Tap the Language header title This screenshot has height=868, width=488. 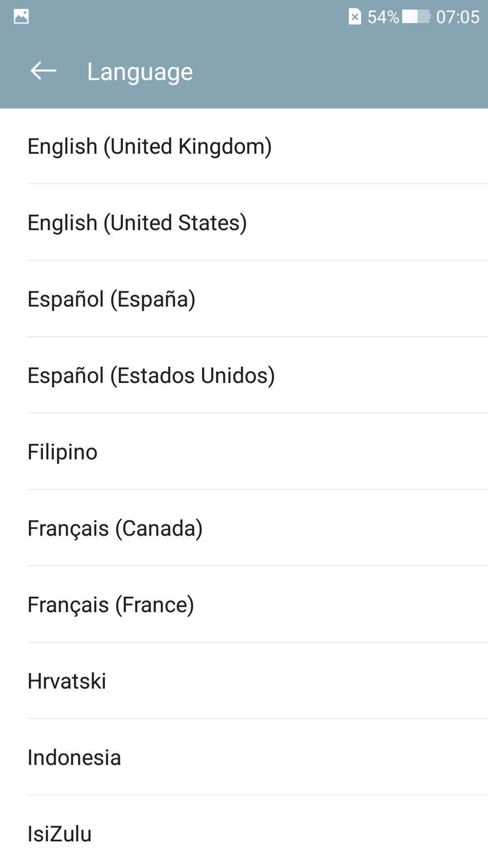tap(140, 72)
